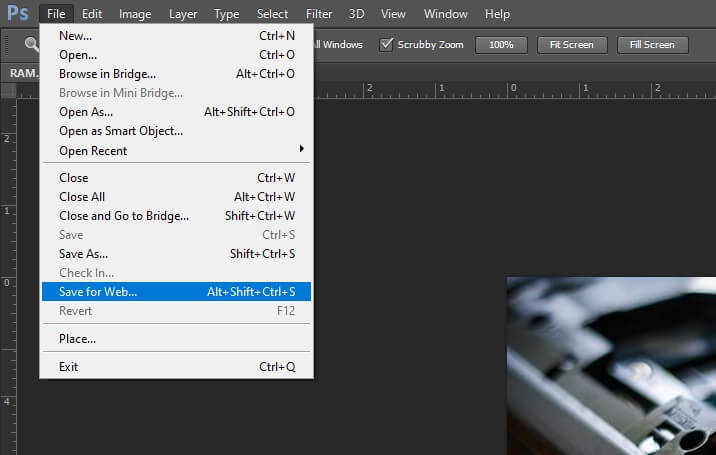This screenshot has height=455, width=716.
Task: Choose New... from the File menu
Action: tap(177, 36)
